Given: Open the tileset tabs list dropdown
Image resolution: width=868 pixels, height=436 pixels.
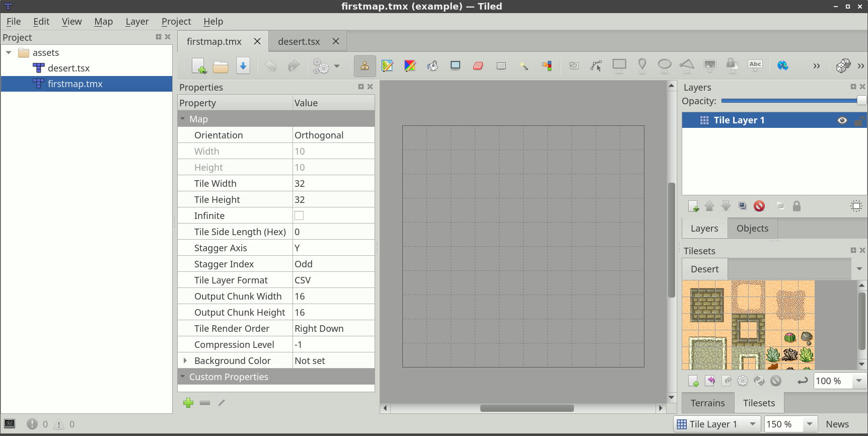Looking at the screenshot, I should pyautogui.click(x=859, y=269).
